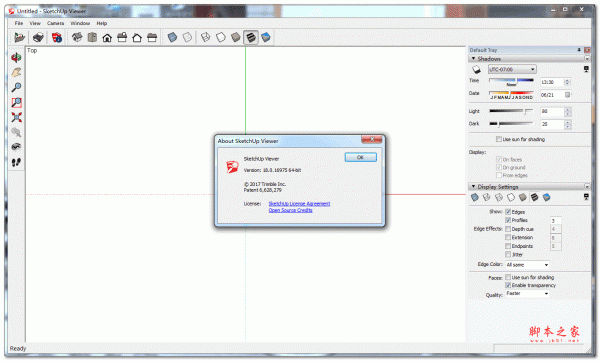Switch to Top view icon in toolbar
600x361 pixels.
tap(92, 38)
